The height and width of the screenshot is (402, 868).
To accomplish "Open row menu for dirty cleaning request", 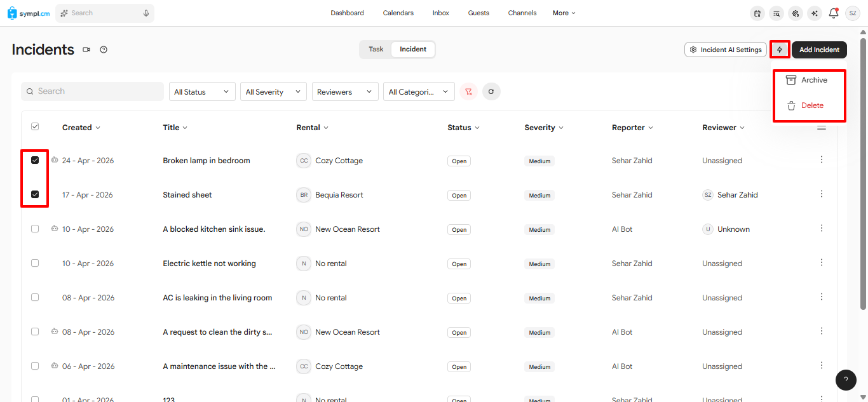I will (x=822, y=332).
